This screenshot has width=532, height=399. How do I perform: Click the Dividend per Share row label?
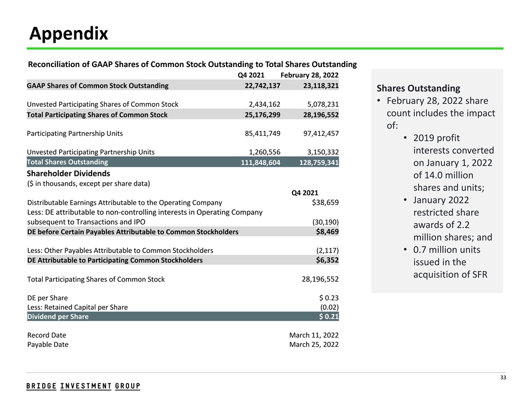pos(58,316)
